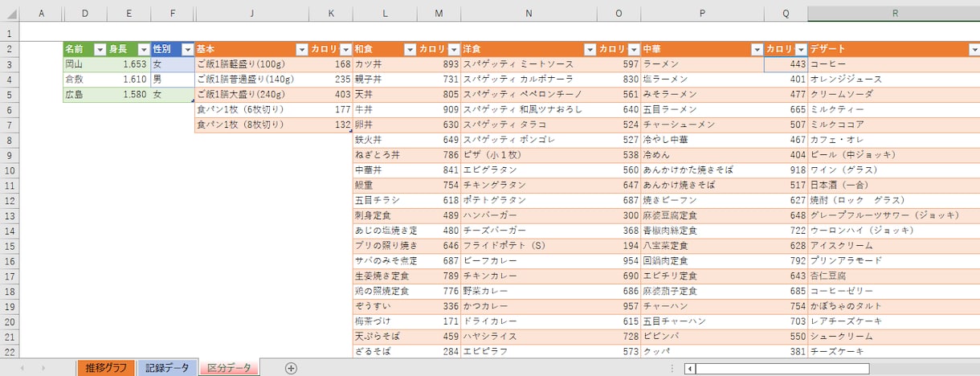Click the ねぎとろ丼 cell
Image resolution: width=980 pixels, height=376 pixels.
point(385,154)
